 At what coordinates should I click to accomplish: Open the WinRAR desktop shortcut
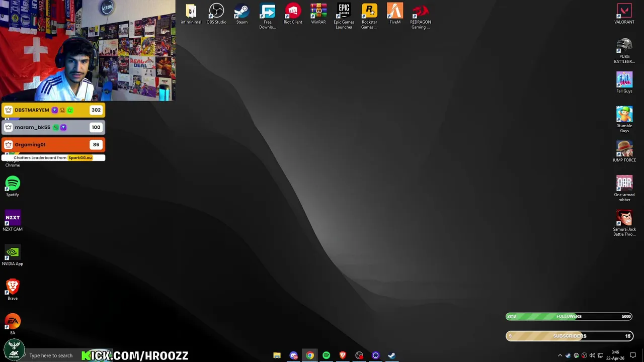318,14
